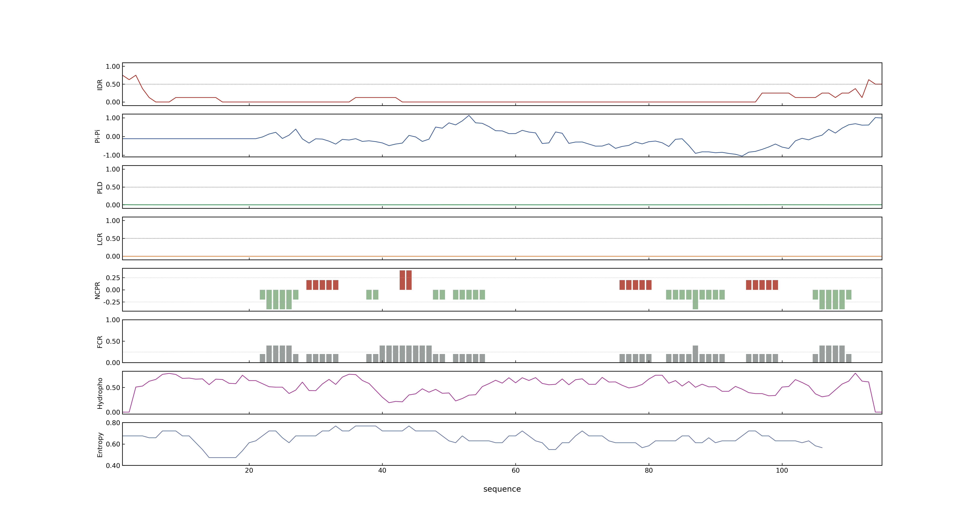This screenshot has width=980, height=523.
Task: Click x-axis tick label 40
Action: 382,470
